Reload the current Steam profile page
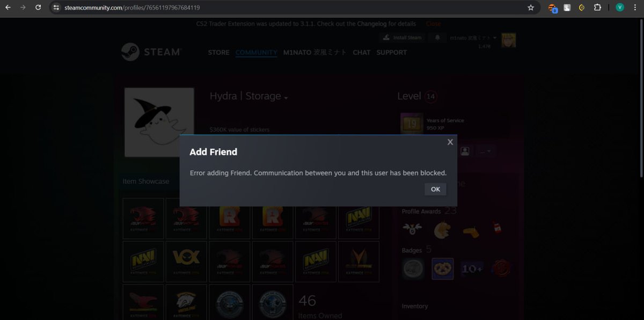The image size is (644, 320). click(38, 8)
